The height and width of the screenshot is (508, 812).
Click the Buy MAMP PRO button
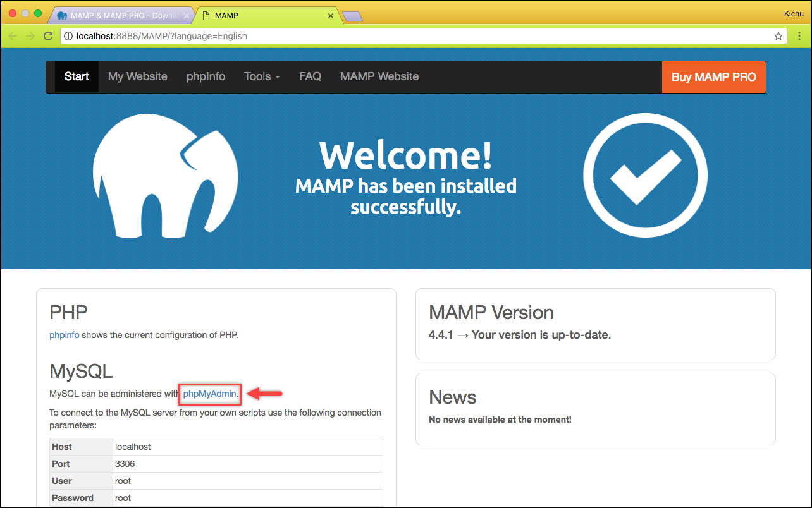coord(714,77)
